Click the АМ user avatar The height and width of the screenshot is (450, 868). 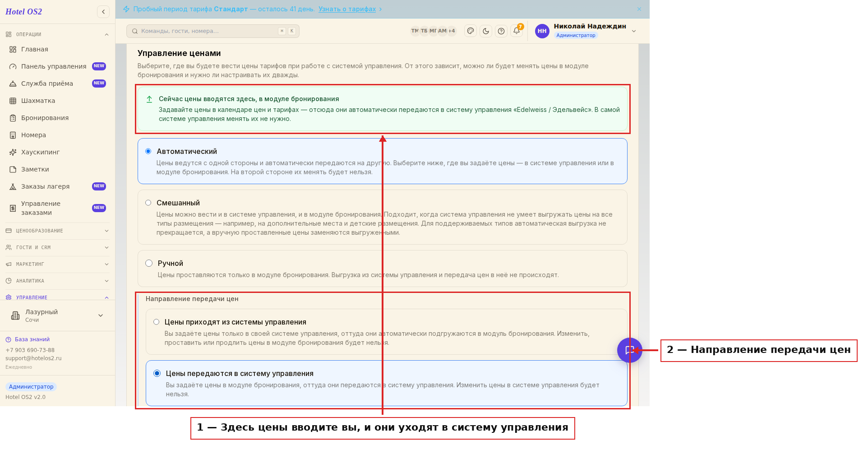442,31
